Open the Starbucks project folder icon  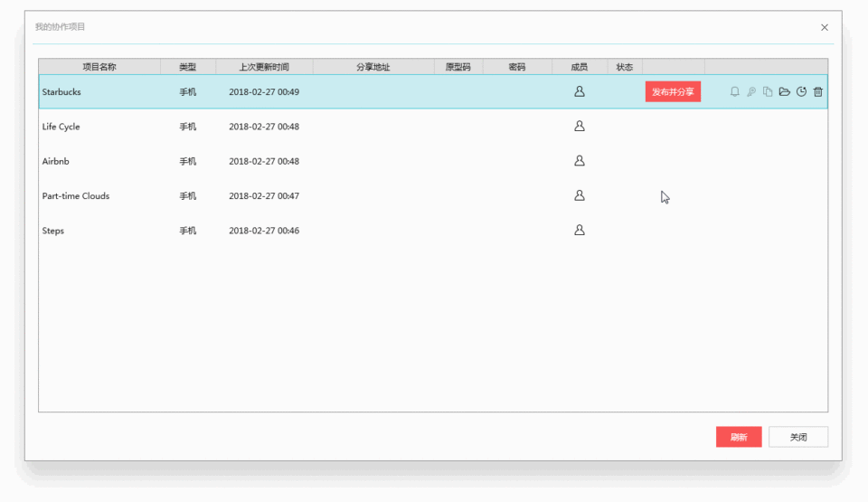(785, 92)
